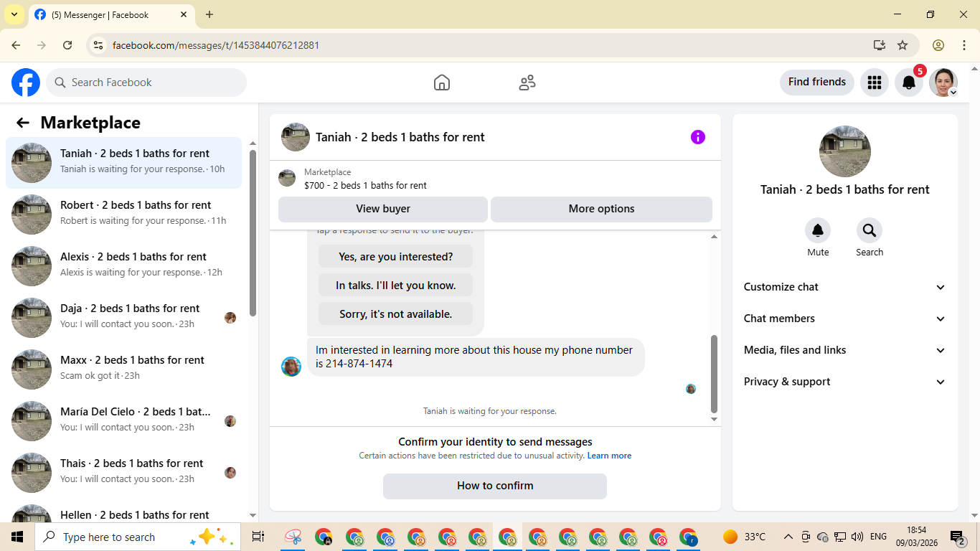This screenshot has height=551, width=980.
Task: Bookmark this page with star icon
Action: [x=903, y=45]
